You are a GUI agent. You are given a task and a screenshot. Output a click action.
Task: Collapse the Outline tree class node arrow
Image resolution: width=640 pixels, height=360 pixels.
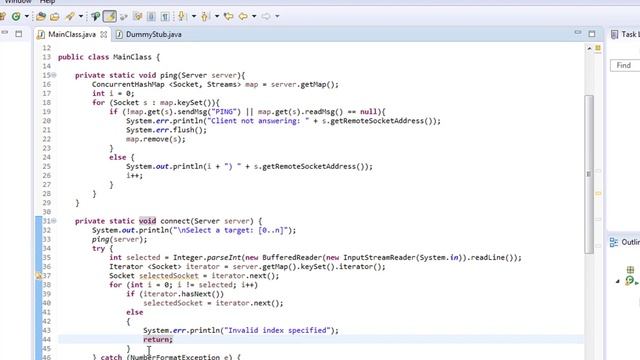[617, 281]
